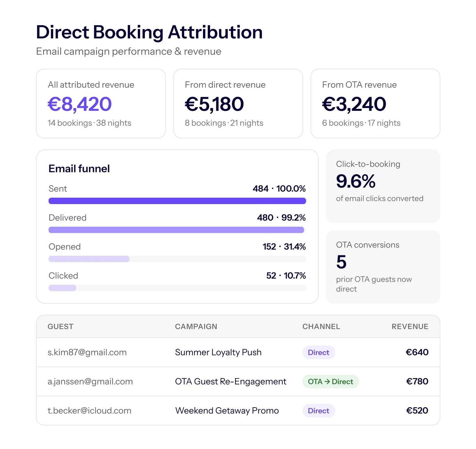Screen dimensions: 476x449
Task: Click 'Email campaign performance & revenue' subtitle
Action: (x=129, y=52)
